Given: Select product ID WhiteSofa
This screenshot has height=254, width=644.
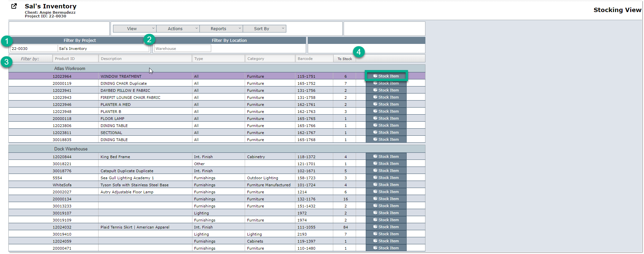Looking at the screenshot, I should 62,185.
